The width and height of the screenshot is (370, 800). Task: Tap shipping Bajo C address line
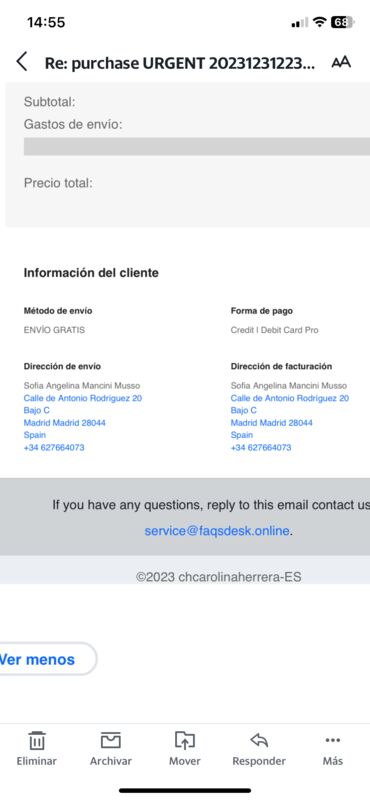37,410
